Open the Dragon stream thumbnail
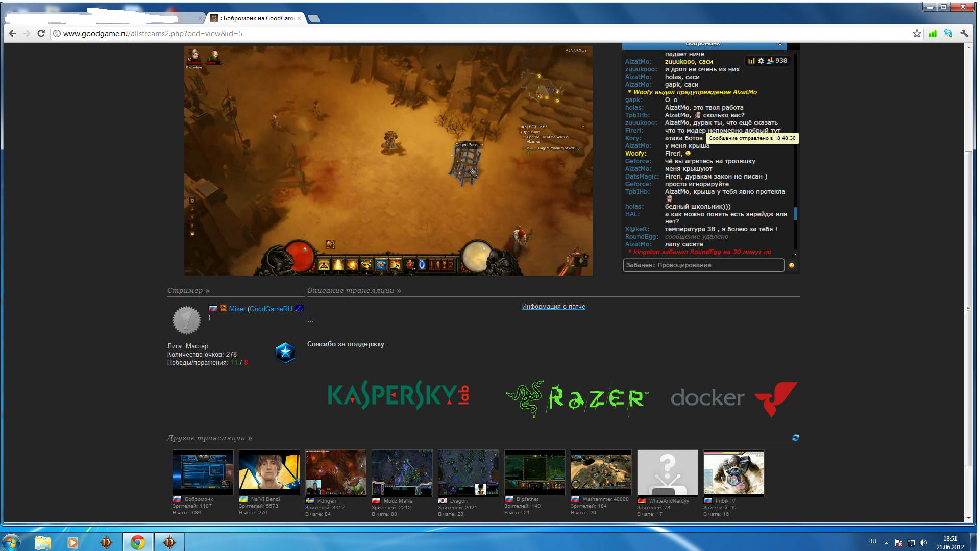 [468, 473]
